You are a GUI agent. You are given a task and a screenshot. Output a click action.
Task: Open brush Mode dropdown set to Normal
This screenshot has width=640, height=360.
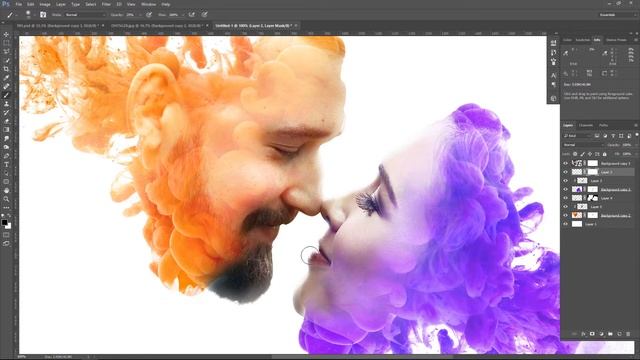tap(85, 15)
